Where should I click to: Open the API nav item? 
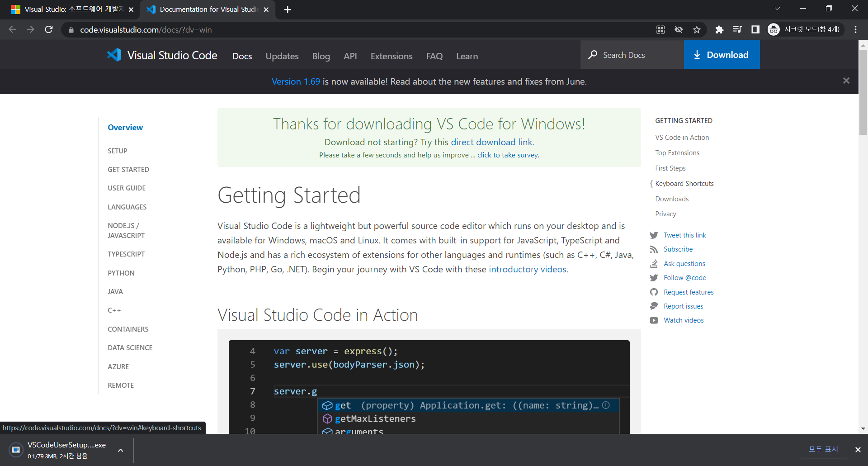pos(350,56)
